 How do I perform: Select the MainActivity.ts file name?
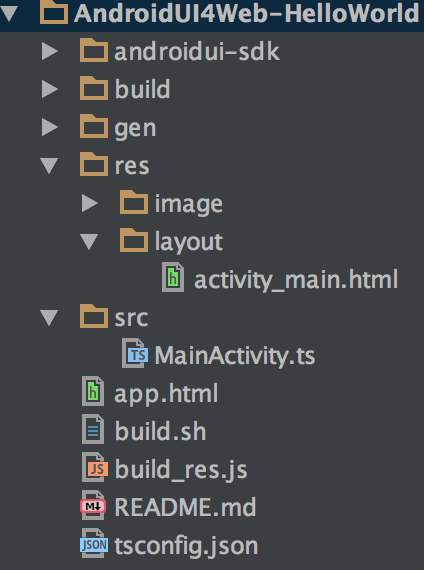(x=235, y=355)
